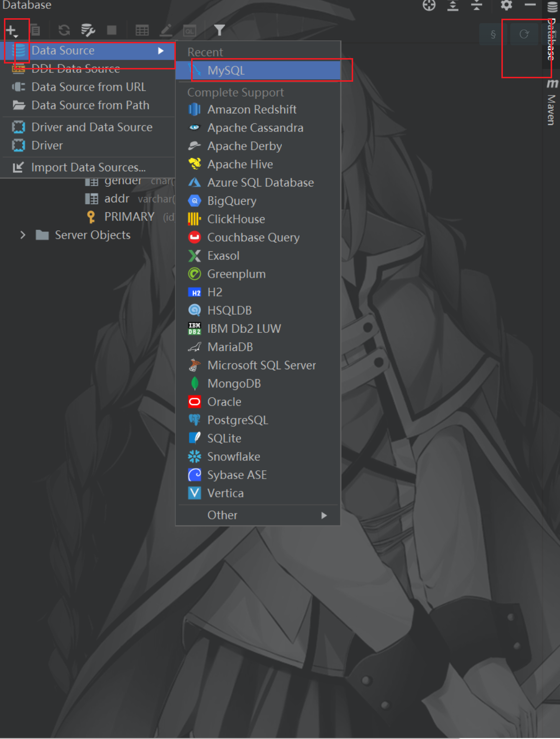Select Apache Hive data source
Viewport: 560px width, 739px height.
point(258,164)
